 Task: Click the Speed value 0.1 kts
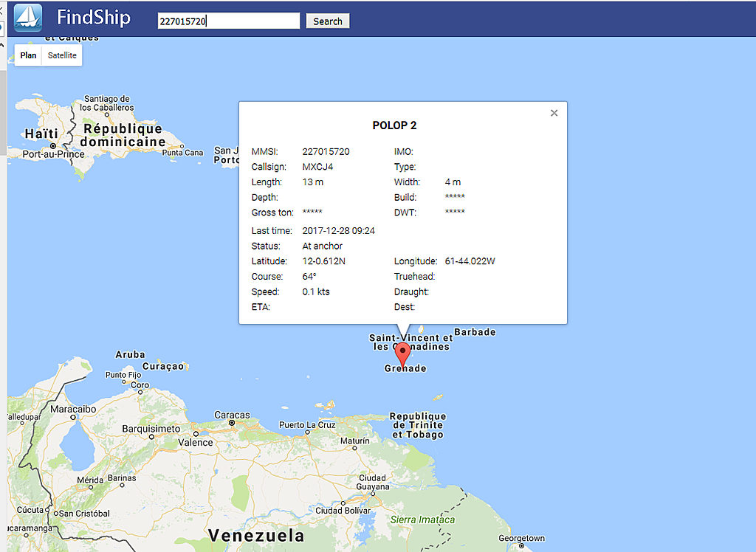coord(316,291)
